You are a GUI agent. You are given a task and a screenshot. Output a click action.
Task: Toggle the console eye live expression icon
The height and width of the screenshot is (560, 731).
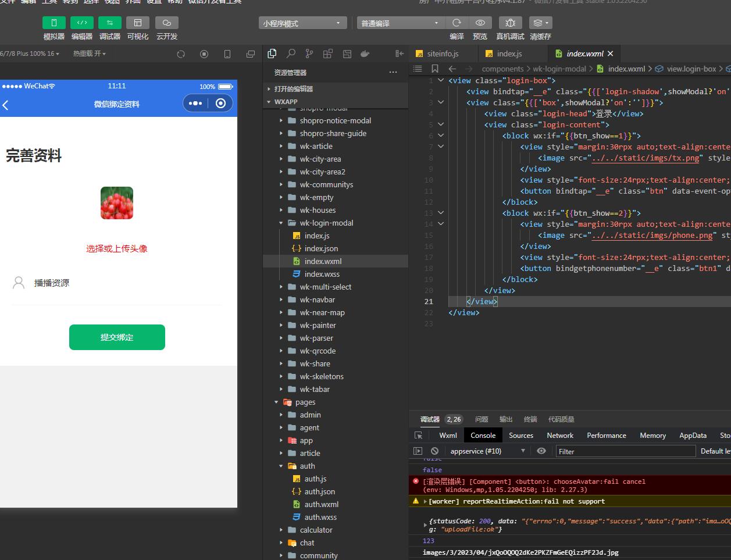click(541, 451)
